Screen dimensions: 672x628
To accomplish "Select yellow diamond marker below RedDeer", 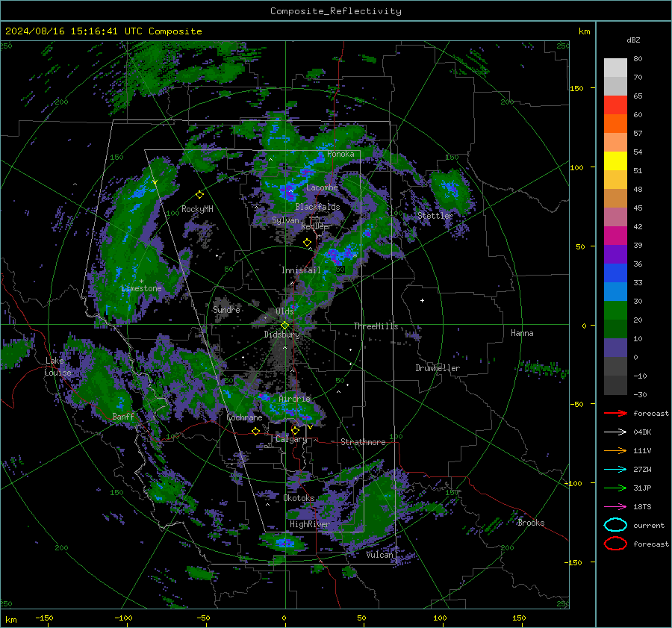I will [307, 243].
